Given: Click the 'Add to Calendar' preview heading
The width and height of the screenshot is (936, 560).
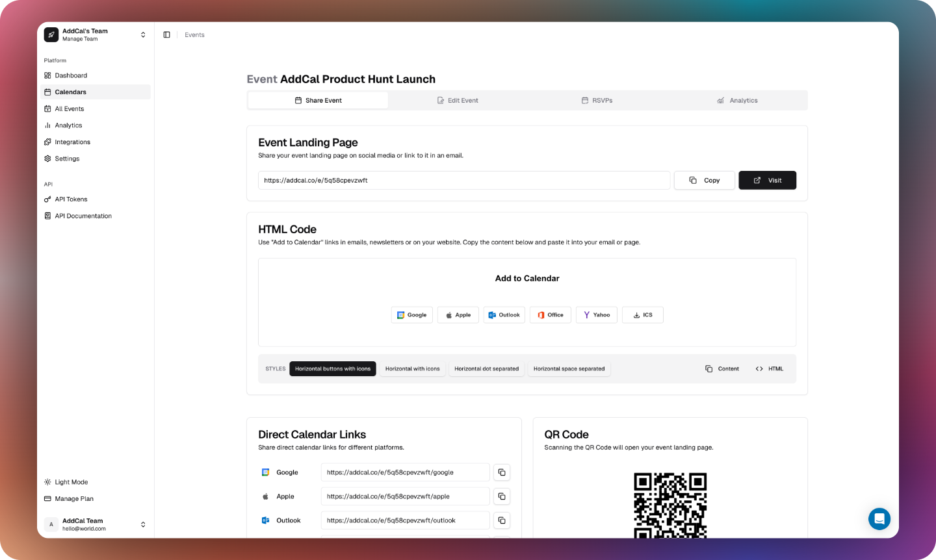Looking at the screenshot, I should [x=527, y=279].
